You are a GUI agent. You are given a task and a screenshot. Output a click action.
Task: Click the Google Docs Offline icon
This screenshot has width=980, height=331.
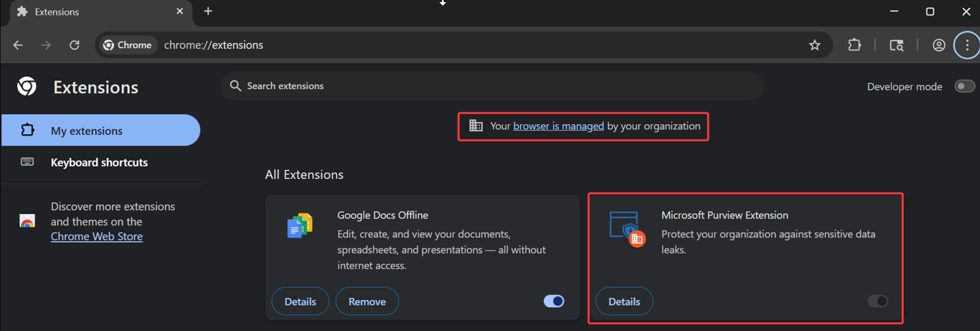click(x=300, y=226)
